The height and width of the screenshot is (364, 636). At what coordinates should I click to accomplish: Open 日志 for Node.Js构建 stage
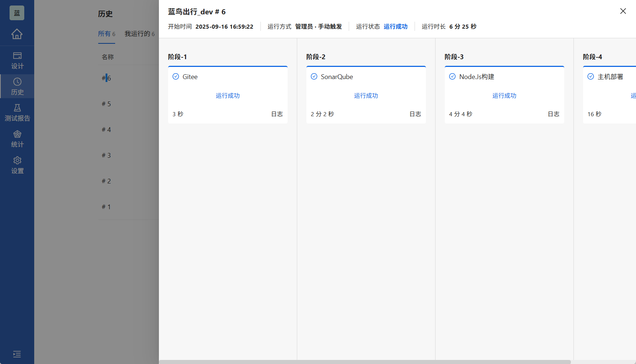click(554, 114)
